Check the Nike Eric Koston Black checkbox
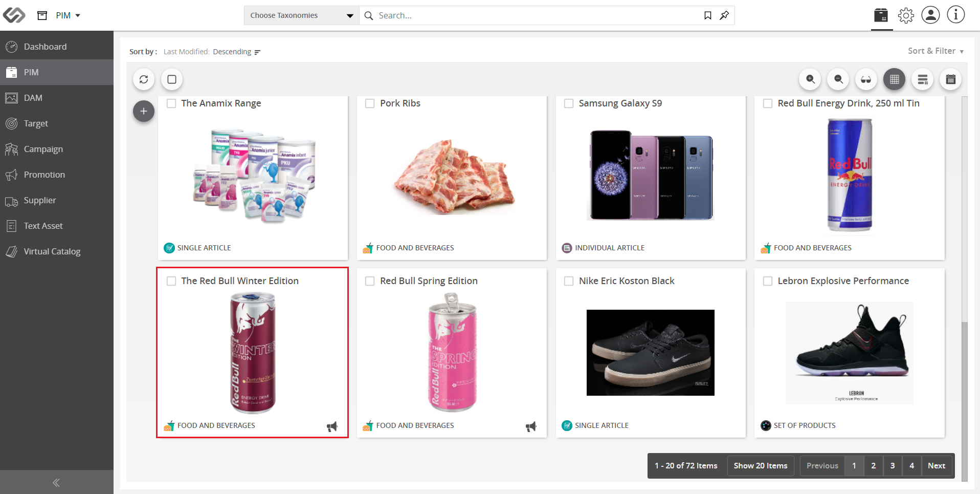This screenshot has height=494, width=980. tap(569, 281)
